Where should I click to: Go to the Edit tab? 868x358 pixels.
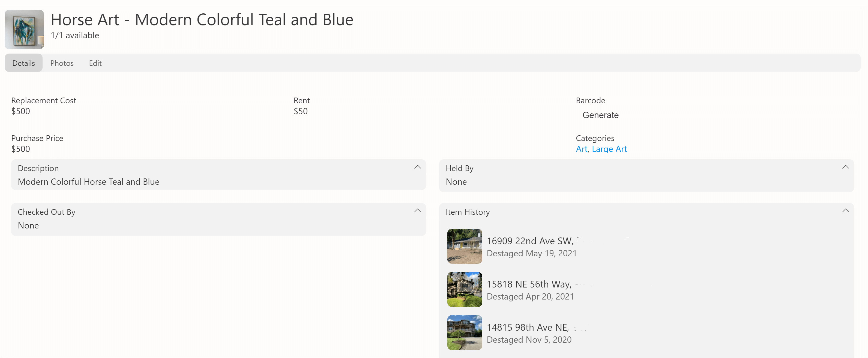click(95, 63)
